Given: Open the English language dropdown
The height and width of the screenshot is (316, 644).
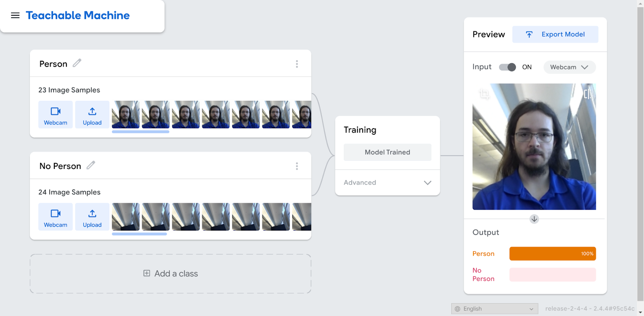Looking at the screenshot, I should (495, 309).
